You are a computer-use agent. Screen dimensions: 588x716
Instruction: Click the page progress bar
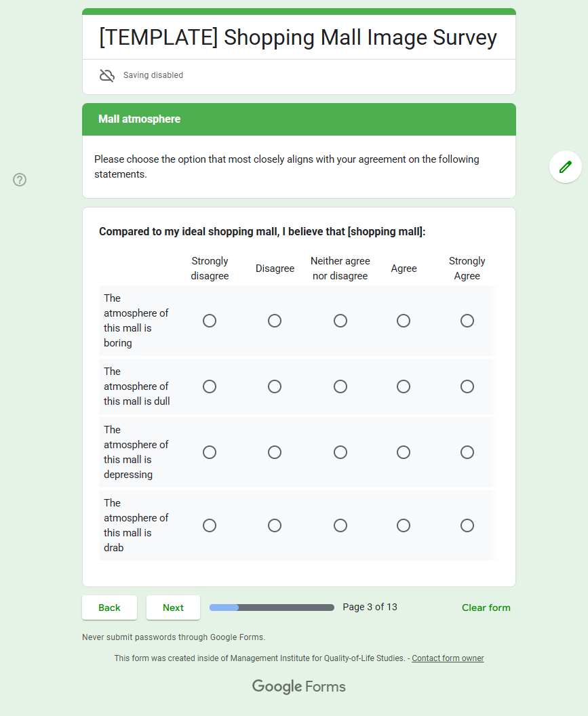click(x=271, y=608)
